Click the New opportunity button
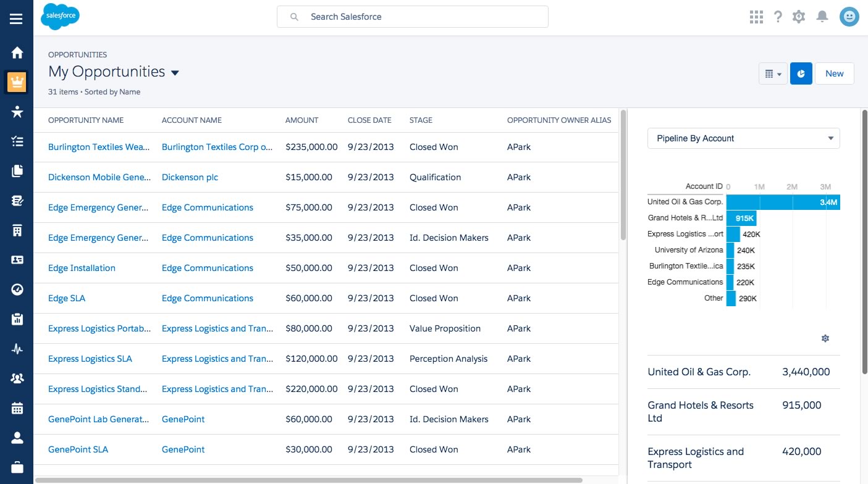The image size is (868, 484). pyautogui.click(x=834, y=73)
